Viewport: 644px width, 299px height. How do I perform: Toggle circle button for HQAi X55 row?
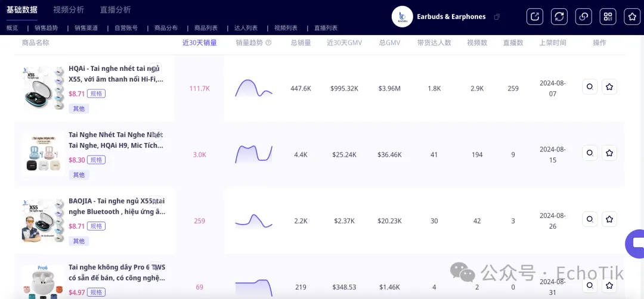coord(589,87)
